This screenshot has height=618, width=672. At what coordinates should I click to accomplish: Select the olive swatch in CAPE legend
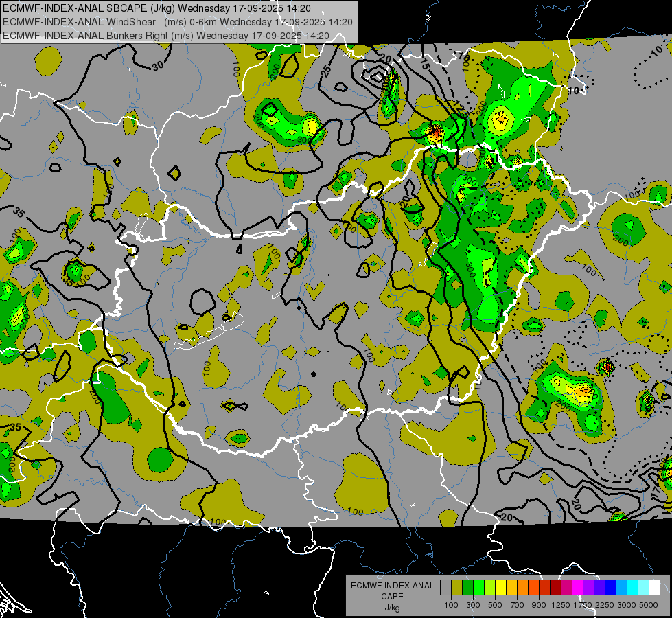click(457, 588)
